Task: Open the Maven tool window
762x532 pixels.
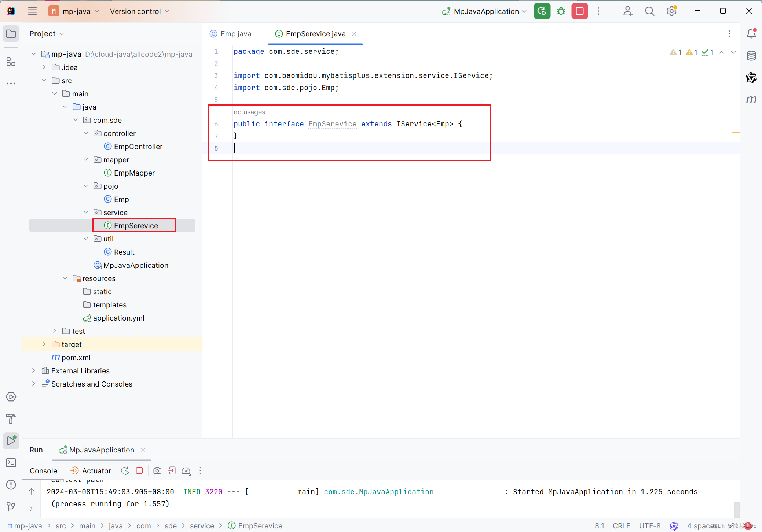Action: click(751, 100)
